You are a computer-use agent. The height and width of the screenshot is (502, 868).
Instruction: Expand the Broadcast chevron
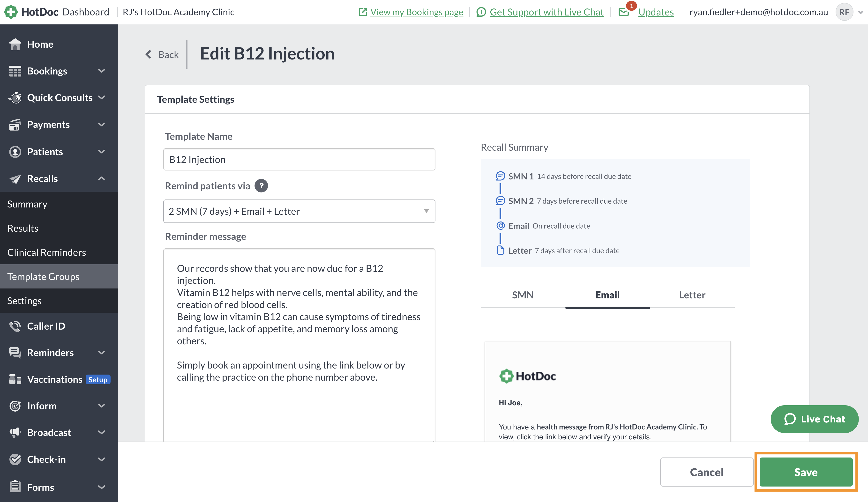click(101, 432)
